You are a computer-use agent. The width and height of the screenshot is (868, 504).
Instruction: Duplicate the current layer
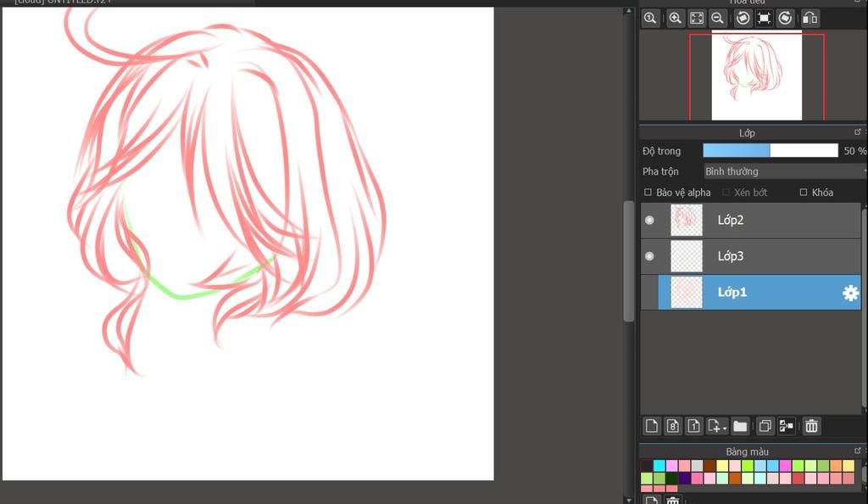click(x=765, y=426)
